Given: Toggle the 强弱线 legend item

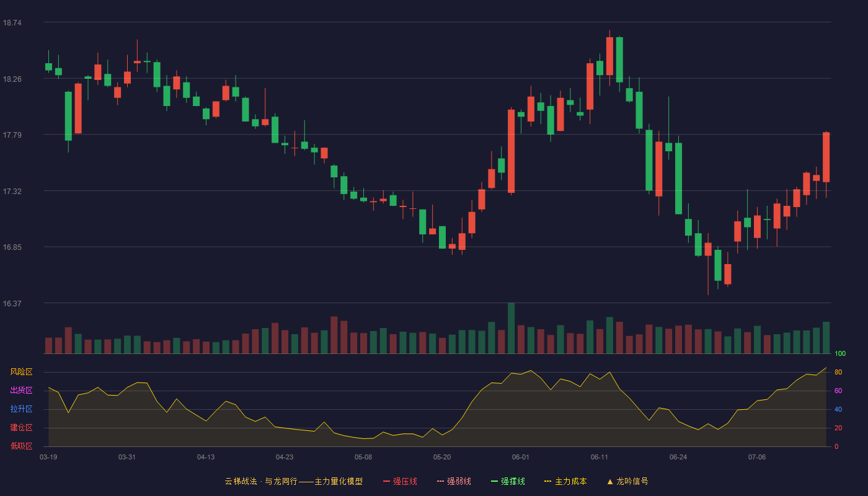Looking at the screenshot, I should pos(454,481).
